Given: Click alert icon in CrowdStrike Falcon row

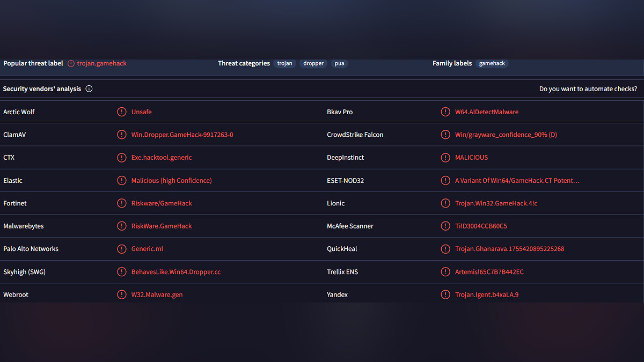Looking at the screenshot, I should point(445,135).
